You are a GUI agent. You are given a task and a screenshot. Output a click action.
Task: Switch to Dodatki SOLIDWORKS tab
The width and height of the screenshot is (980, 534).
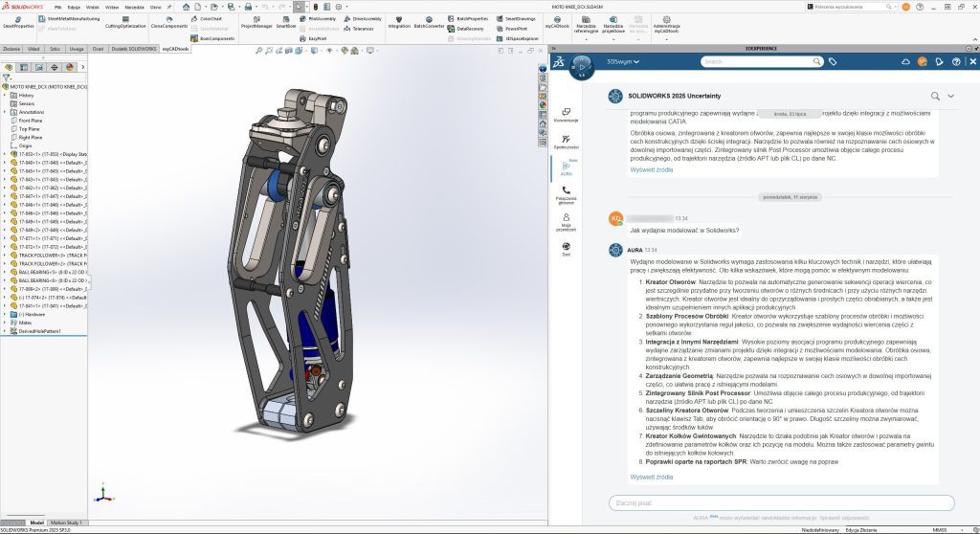[x=134, y=49]
